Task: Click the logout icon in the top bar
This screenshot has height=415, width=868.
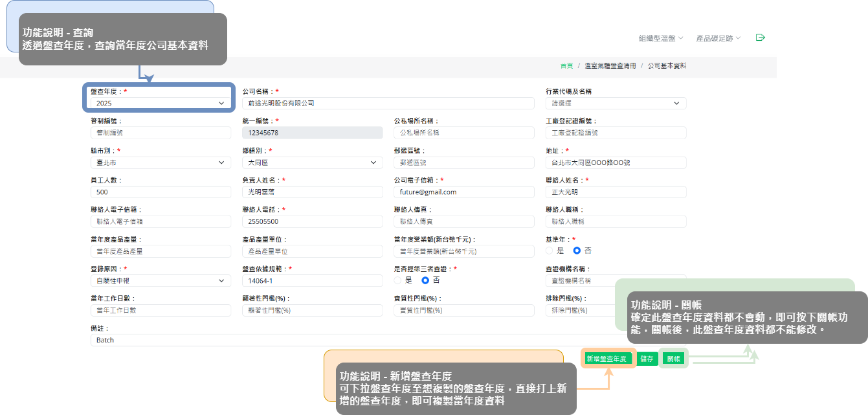Action: click(761, 38)
